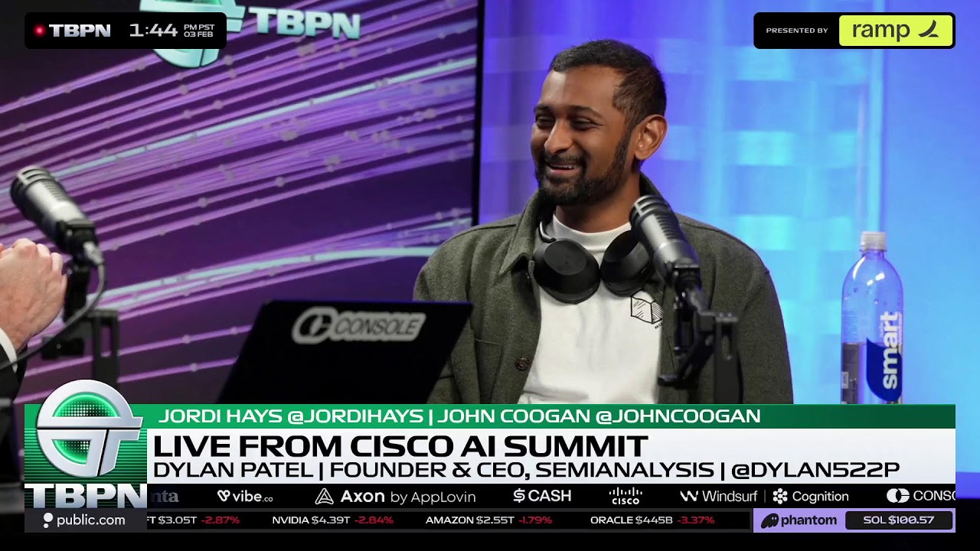Click the phantom wallet logo
Viewport: 980px width, 551px height.
point(799,520)
